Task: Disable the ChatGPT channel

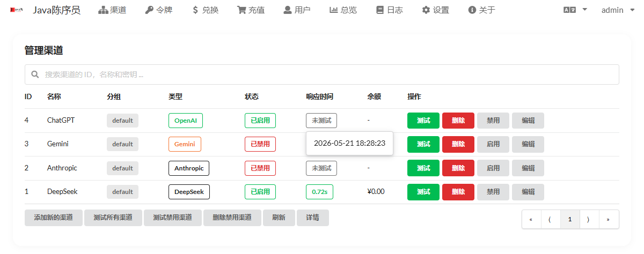Action: [493, 121]
